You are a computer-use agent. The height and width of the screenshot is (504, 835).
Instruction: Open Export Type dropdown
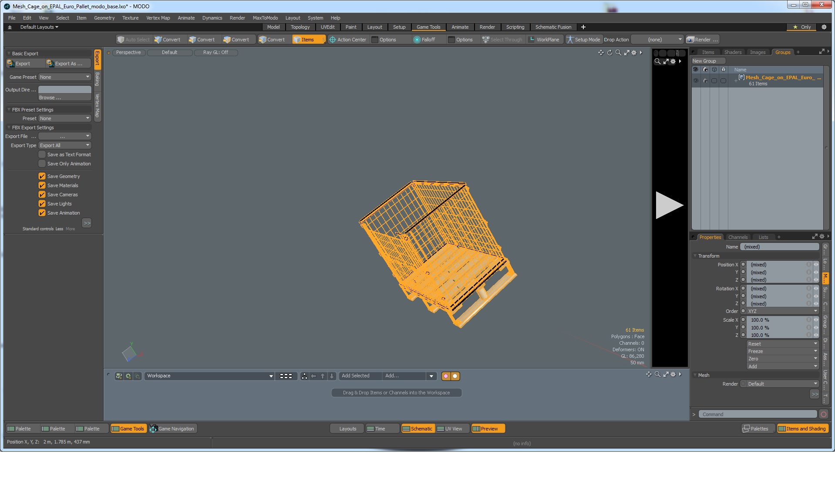[x=64, y=145]
